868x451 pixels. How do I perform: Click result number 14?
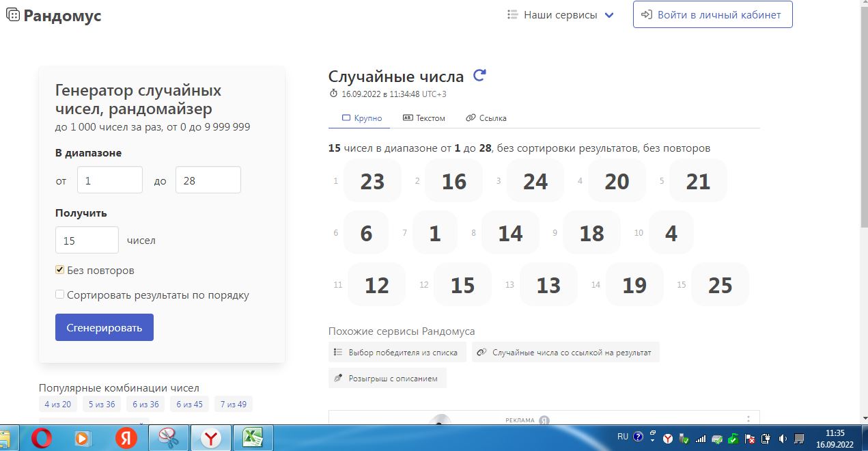click(510, 233)
